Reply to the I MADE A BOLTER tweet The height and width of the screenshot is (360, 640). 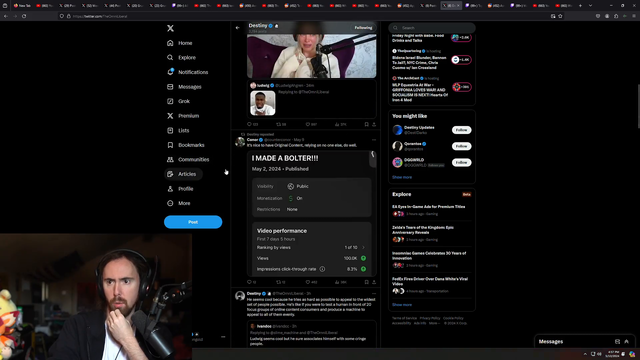(x=249, y=282)
